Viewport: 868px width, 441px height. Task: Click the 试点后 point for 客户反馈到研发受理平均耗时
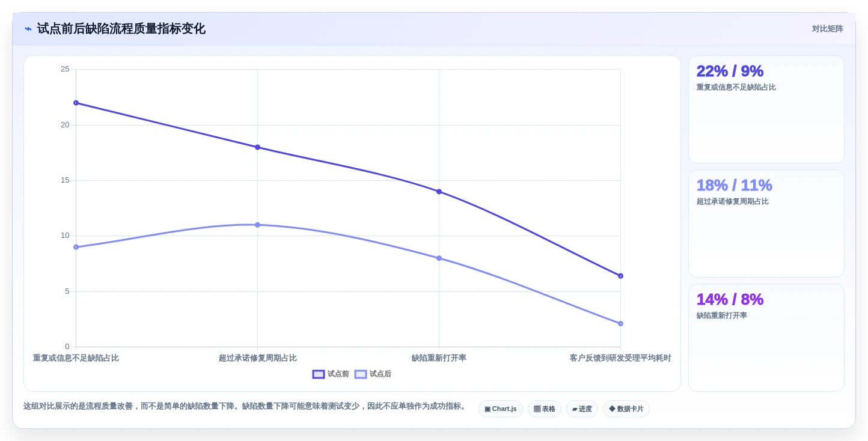(x=620, y=324)
